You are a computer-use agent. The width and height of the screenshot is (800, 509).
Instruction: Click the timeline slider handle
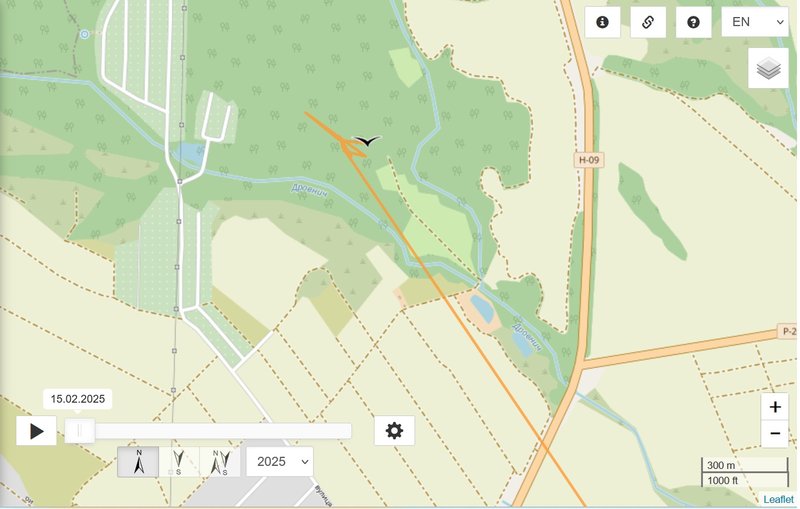tap(80, 431)
